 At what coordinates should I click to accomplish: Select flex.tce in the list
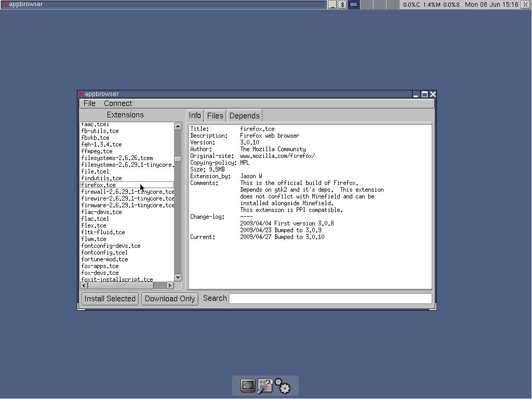click(x=127, y=226)
